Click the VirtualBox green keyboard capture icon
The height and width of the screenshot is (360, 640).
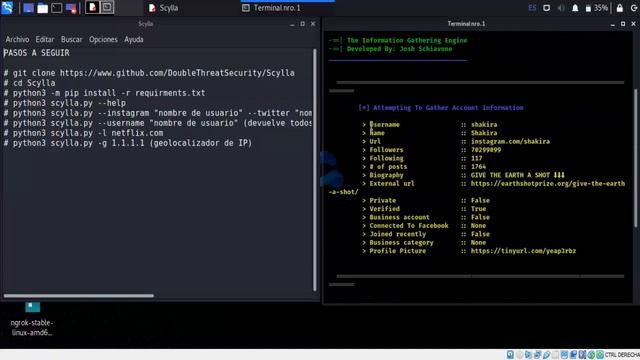pos(600,355)
